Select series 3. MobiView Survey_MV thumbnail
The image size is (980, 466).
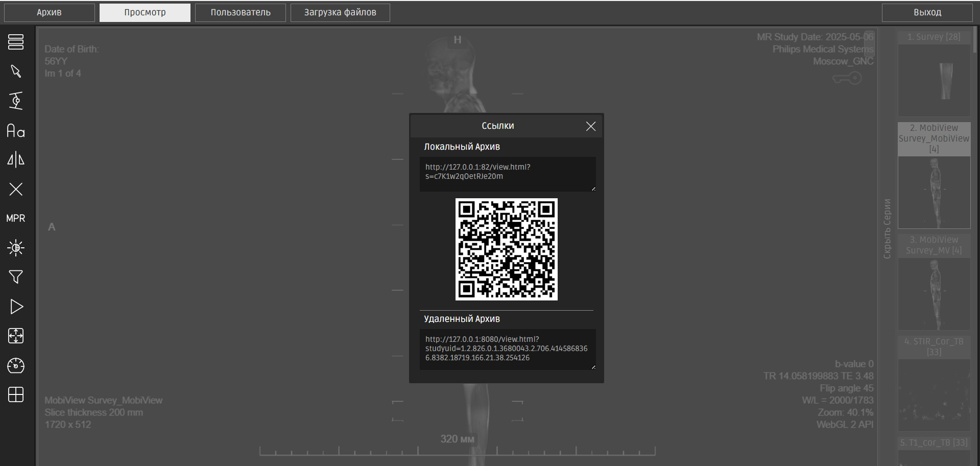point(934,294)
